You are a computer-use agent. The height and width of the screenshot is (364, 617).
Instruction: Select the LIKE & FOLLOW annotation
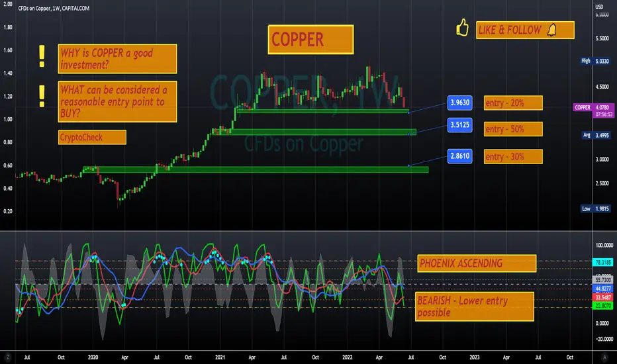tap(525, 30)
